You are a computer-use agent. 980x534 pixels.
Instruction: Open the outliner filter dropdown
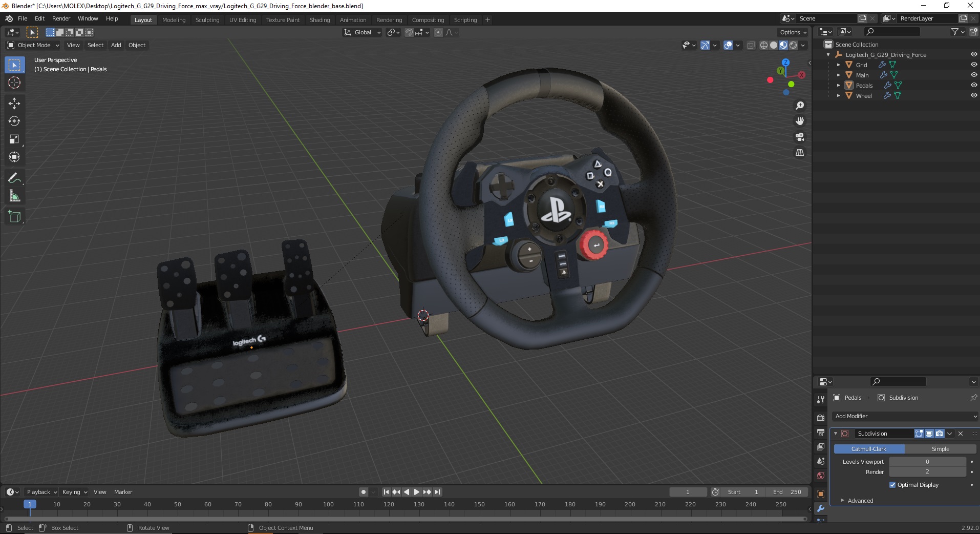[957, 32]
